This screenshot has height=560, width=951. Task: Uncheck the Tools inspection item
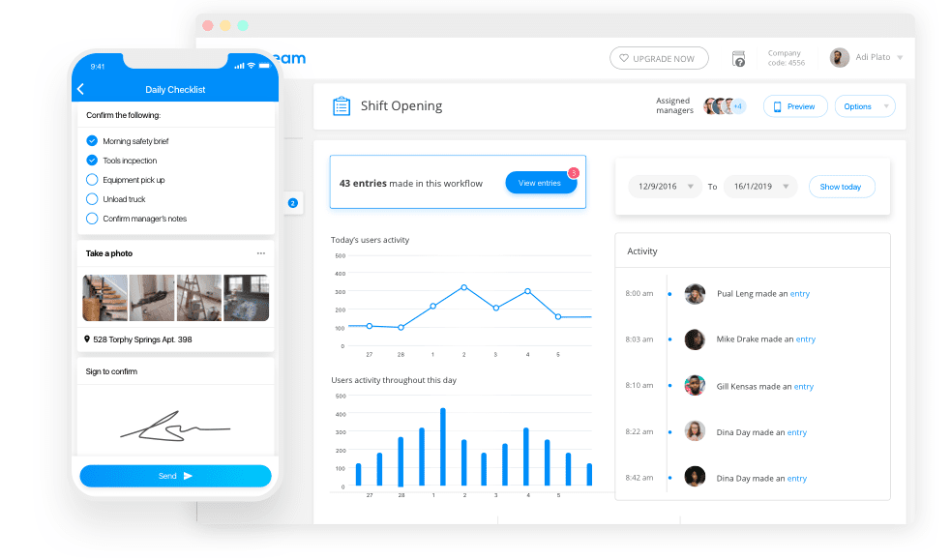point(92,160)
